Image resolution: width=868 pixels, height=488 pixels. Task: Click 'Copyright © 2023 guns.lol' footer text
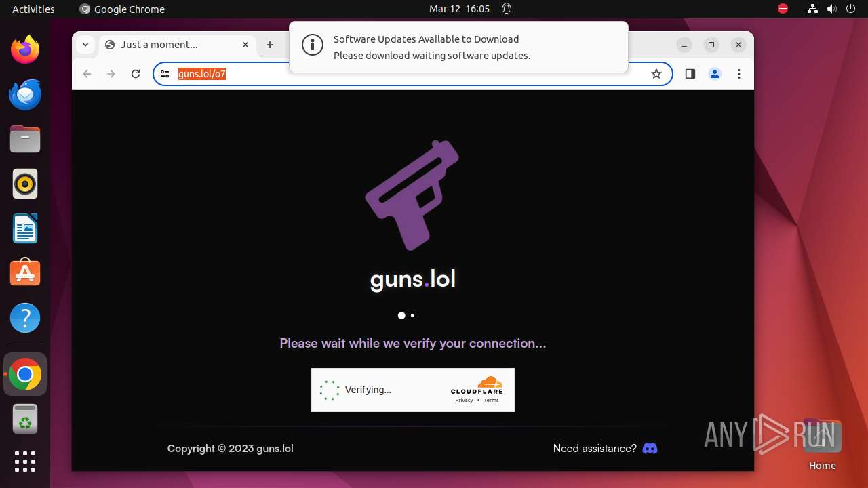point(231,448)
